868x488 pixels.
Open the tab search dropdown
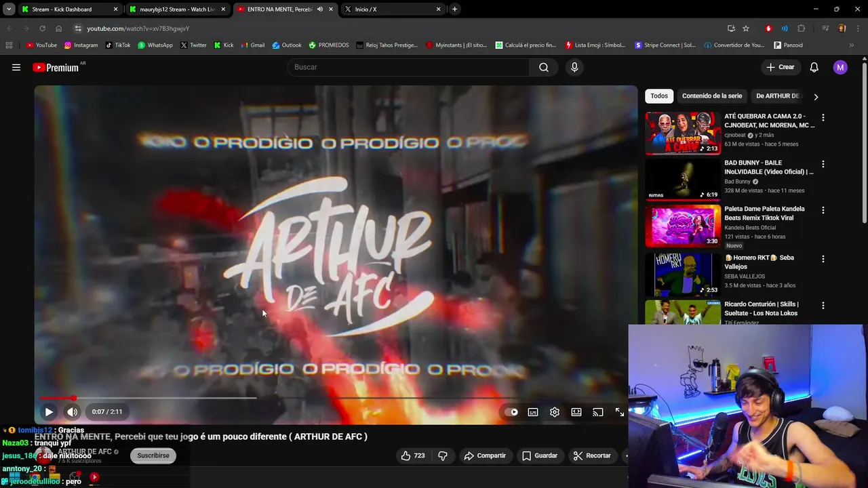click(x=8, y=9)
